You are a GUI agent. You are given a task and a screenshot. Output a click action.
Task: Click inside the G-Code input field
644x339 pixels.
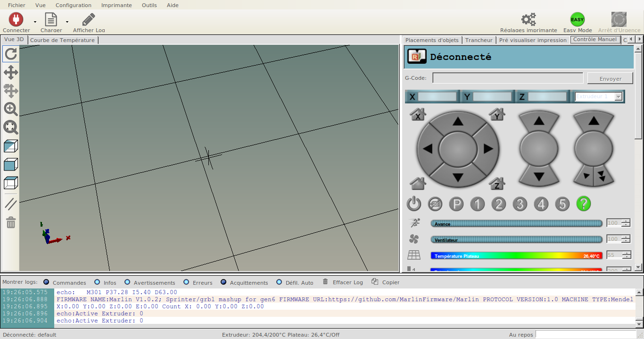[507, 77]
